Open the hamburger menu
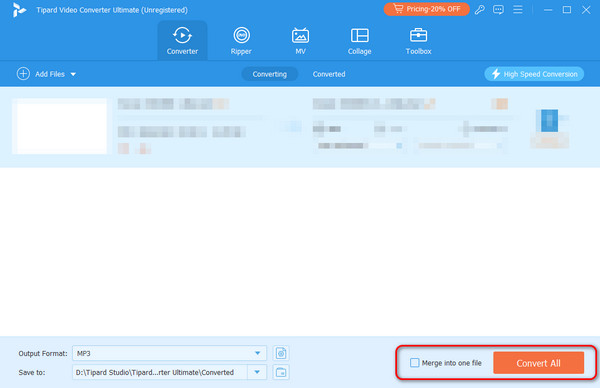The image size is (600, 388). pos(518,9)
